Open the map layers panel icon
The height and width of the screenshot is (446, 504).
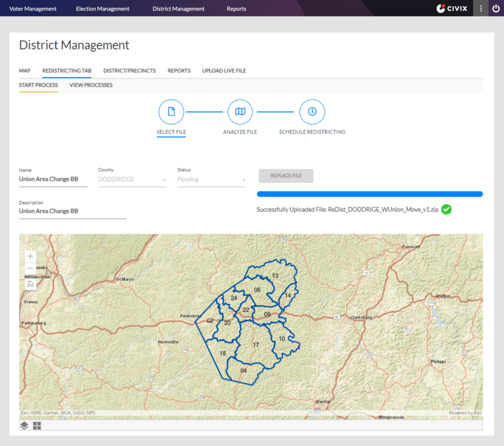tap(24, 425)
